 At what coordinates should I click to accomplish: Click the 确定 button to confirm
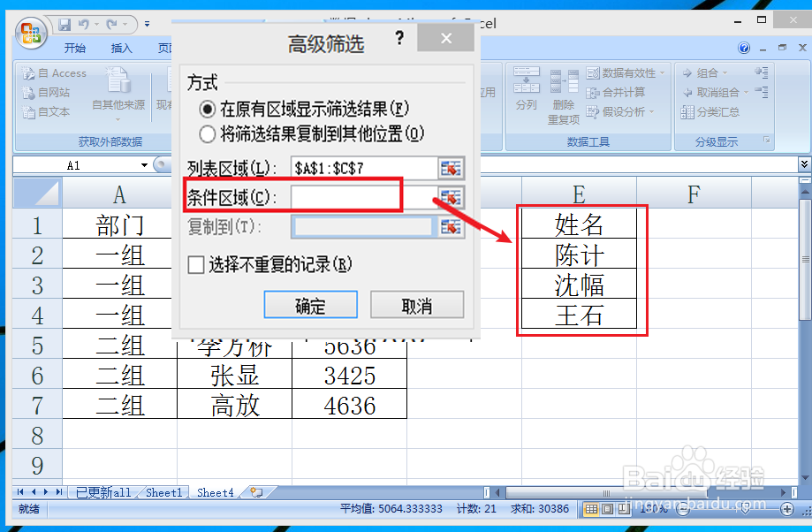coord(310,305)
